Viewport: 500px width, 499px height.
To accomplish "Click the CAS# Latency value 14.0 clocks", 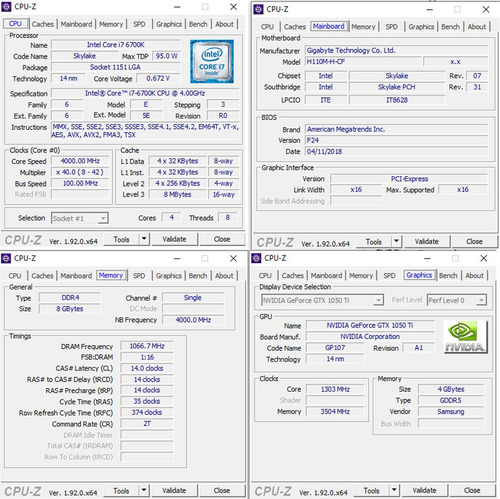I will (147, 368).
